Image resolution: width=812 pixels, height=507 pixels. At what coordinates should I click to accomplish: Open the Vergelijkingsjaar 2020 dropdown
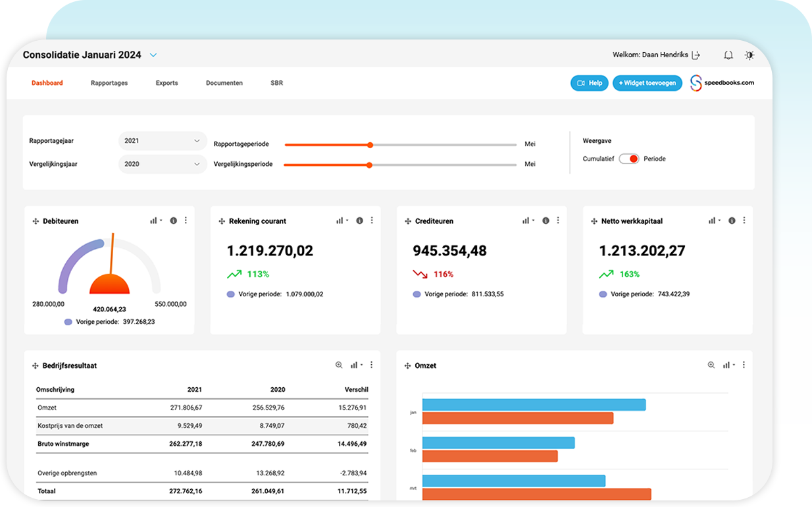[x=163, y=164]
